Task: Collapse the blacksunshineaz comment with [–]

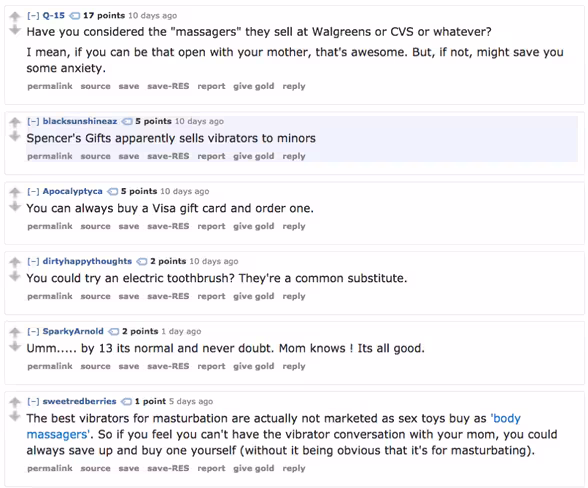Action: 33,122
